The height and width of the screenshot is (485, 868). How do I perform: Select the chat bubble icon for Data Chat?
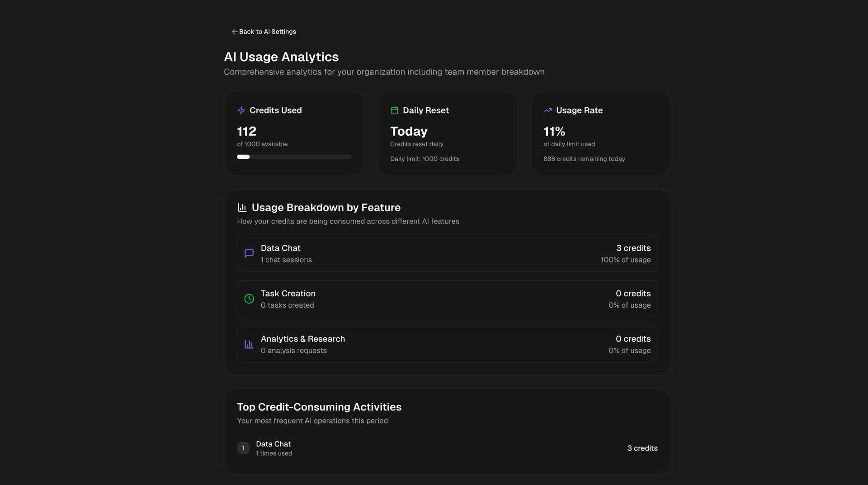[249, 253]
